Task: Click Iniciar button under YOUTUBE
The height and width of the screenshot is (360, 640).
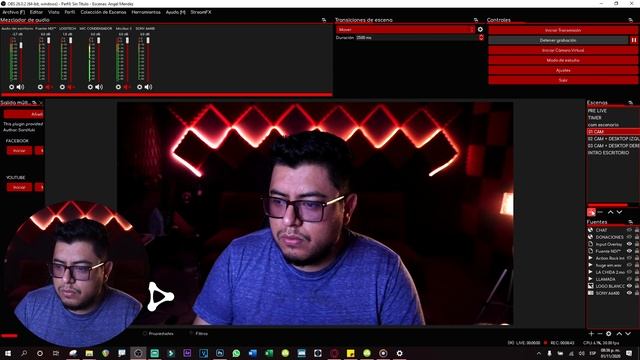Action: [19, 187]
